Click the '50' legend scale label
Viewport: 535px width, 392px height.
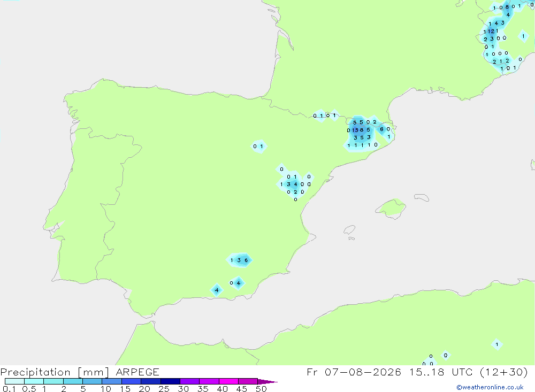262,389
